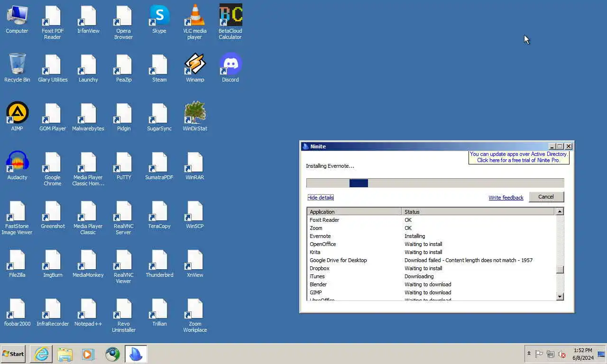The height and width of the screenshot is (364, 607).
Task: Select the Zoom row with OK status
Action: click(x=431, y=228)
